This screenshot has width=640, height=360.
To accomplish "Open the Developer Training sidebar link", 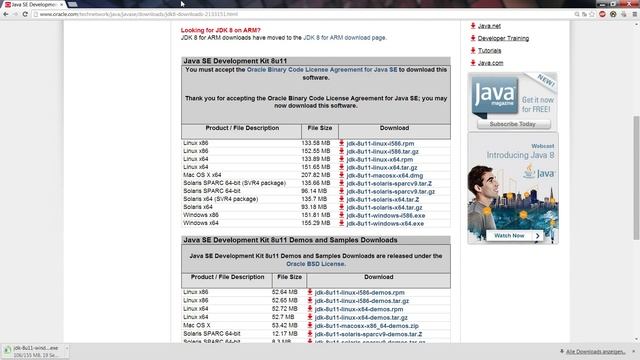I will click(x=503, y=38).
